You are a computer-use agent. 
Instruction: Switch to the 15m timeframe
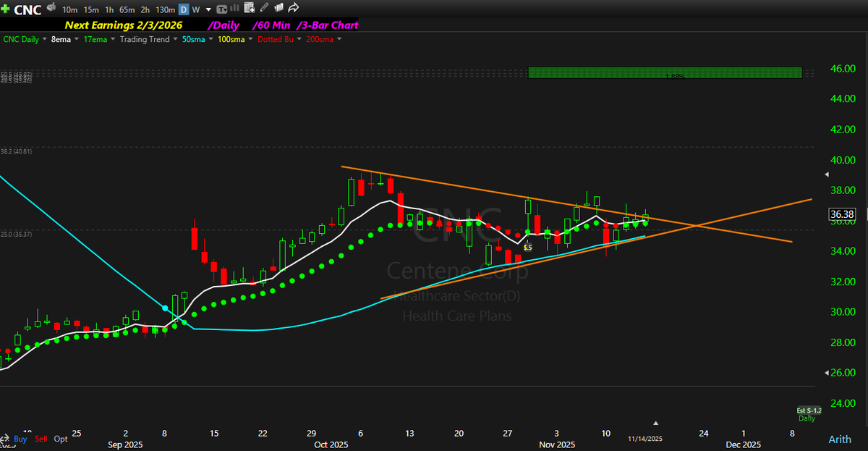pos(91,9)
